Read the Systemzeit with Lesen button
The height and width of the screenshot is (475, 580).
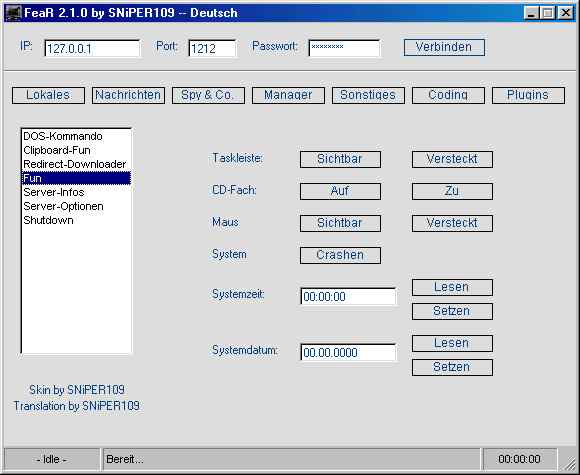click(452, 287)
